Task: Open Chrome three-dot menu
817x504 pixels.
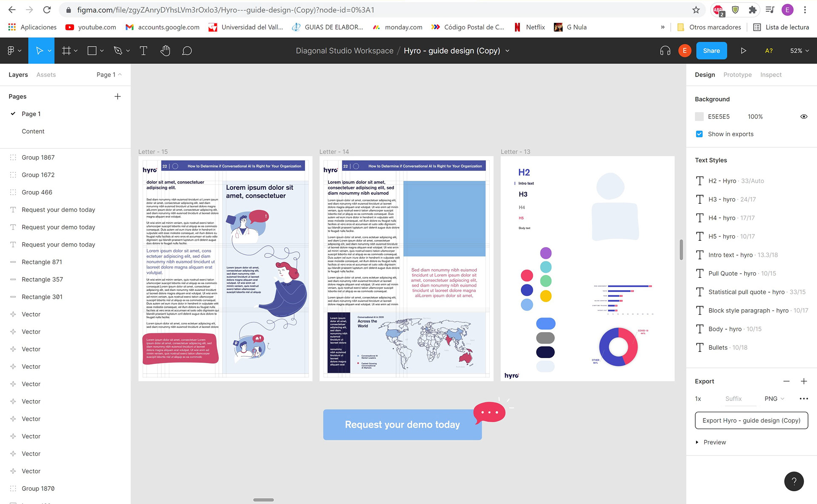Action: (x=805, y=9)
